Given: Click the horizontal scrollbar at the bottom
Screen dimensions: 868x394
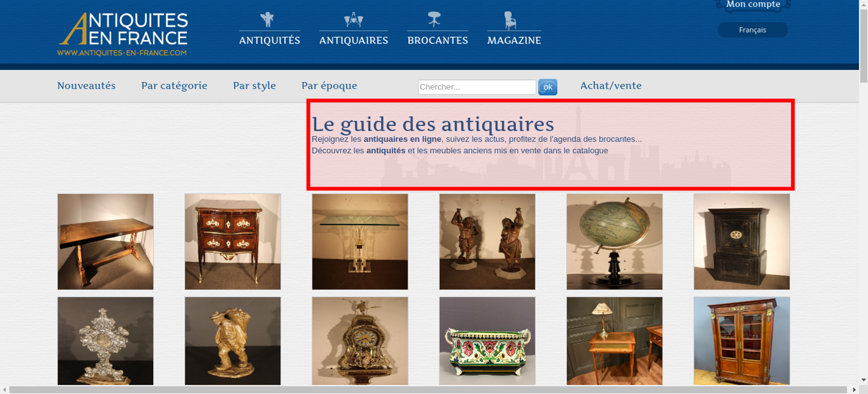Looking at the screenshot, I should pyautogui.click(x=427, y=390).
